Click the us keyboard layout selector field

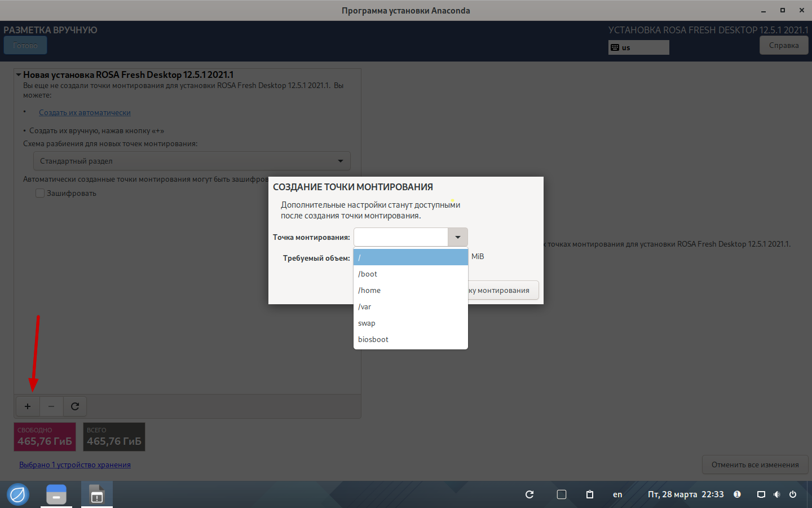(639, 47)
